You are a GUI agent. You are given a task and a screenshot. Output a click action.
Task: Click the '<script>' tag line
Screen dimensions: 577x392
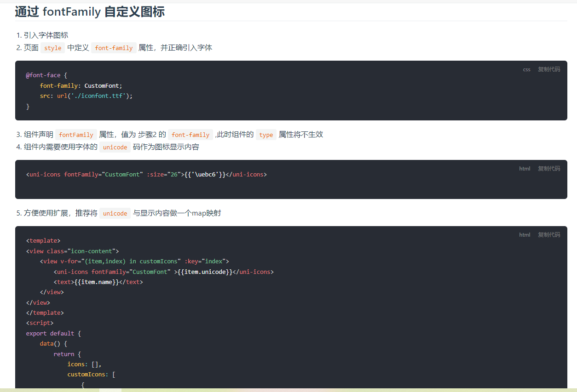click(40, 323)
